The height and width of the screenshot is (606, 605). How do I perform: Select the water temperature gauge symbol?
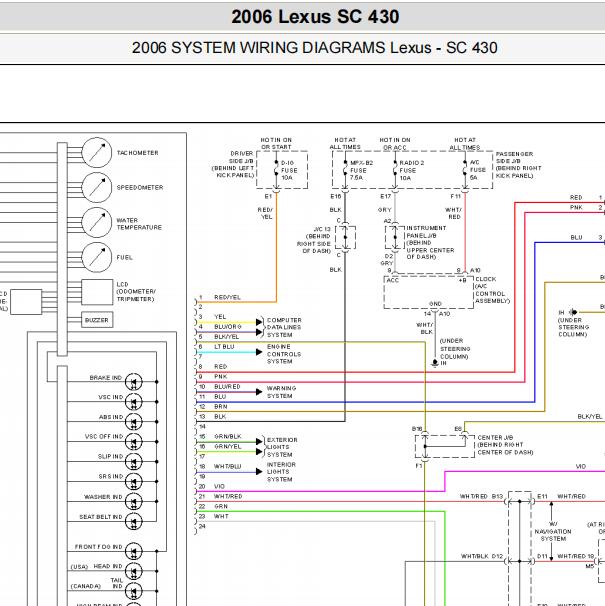coord(97,222)
